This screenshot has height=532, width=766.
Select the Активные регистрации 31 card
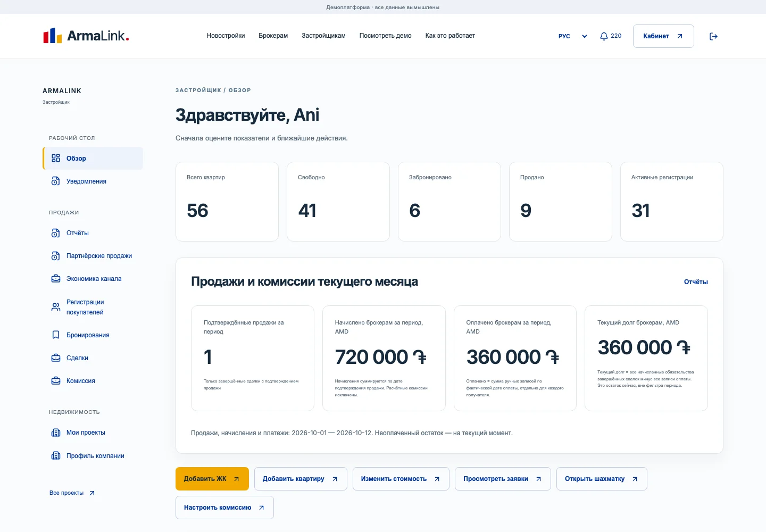672,202
